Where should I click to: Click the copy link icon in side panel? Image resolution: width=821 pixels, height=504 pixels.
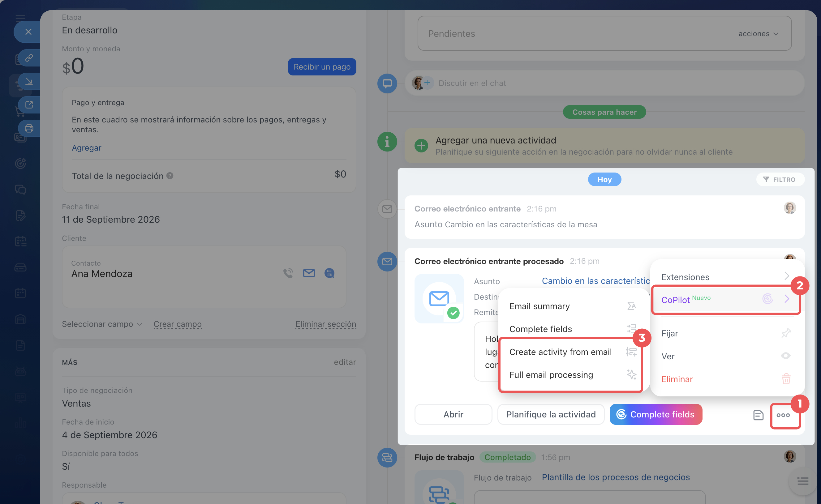click(x=29, y=58)
